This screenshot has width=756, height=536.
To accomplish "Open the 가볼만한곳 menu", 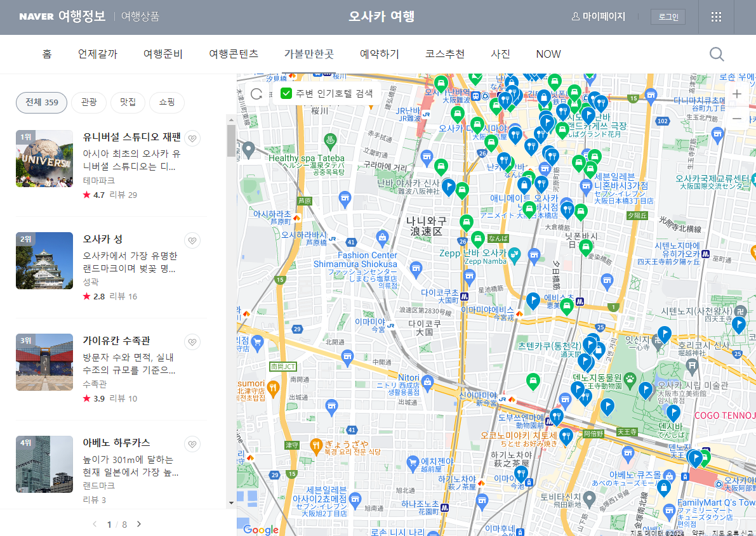I will coord(308,54).
